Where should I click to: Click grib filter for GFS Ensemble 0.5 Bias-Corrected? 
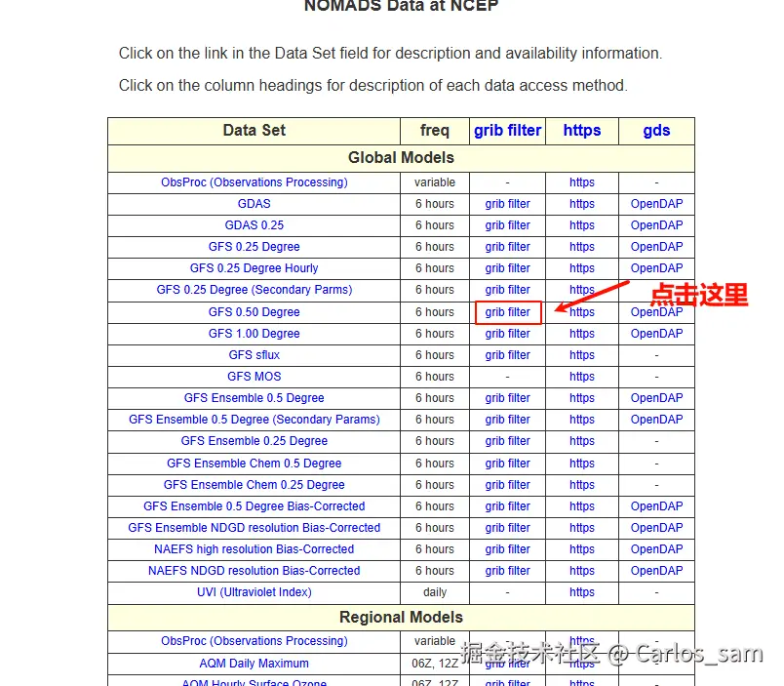tap(507, 506)
